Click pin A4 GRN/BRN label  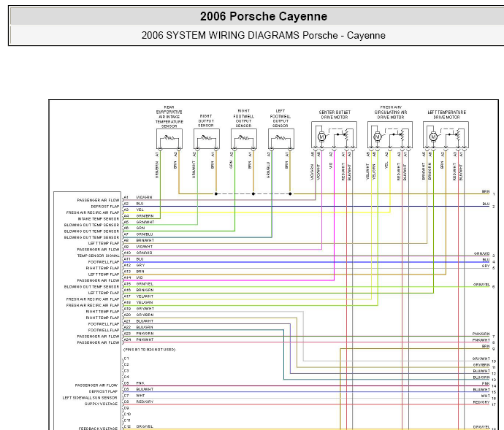click(x=139, y=216)
